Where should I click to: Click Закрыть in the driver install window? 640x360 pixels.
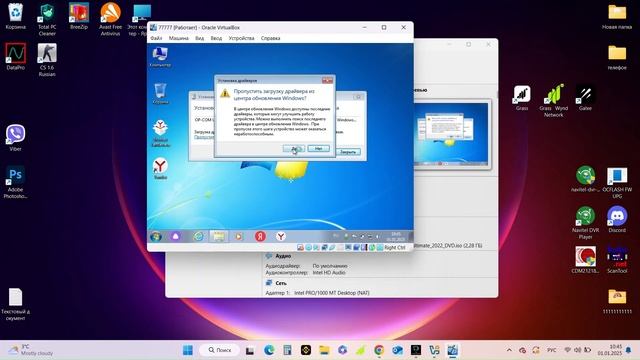(348, 151)
